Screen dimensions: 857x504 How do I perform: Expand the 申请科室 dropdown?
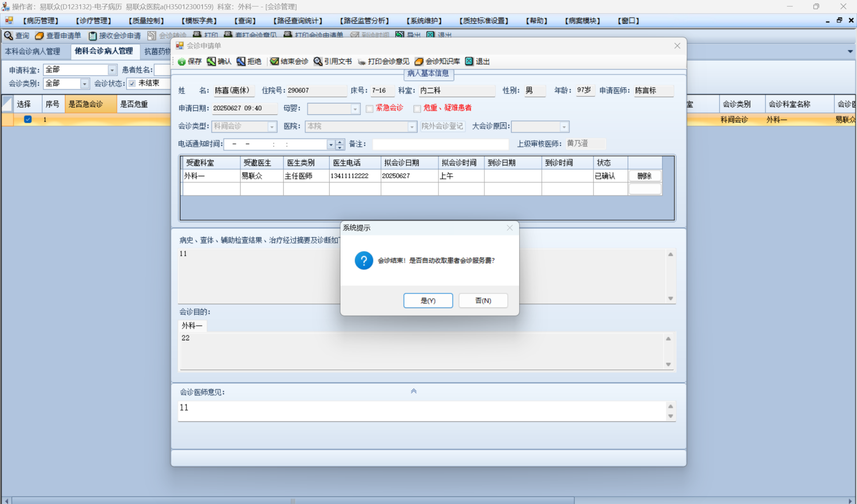pos(112,70)
